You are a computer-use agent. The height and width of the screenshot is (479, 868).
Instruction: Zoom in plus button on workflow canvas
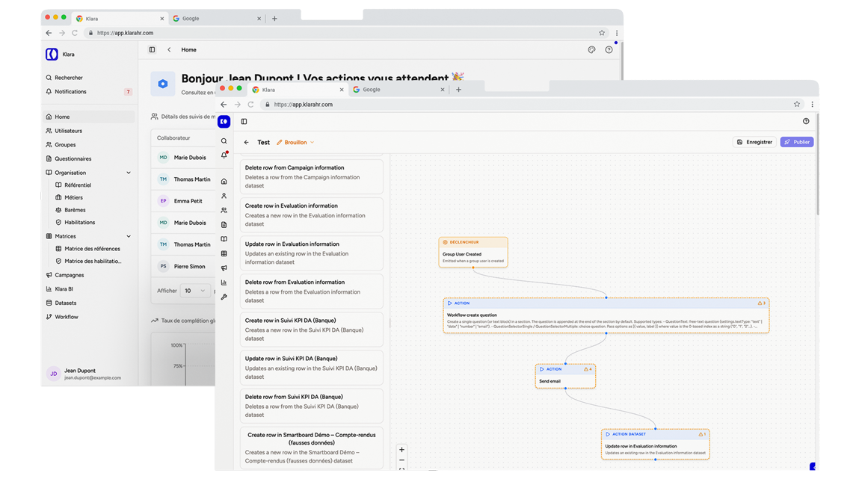point(402,450)
